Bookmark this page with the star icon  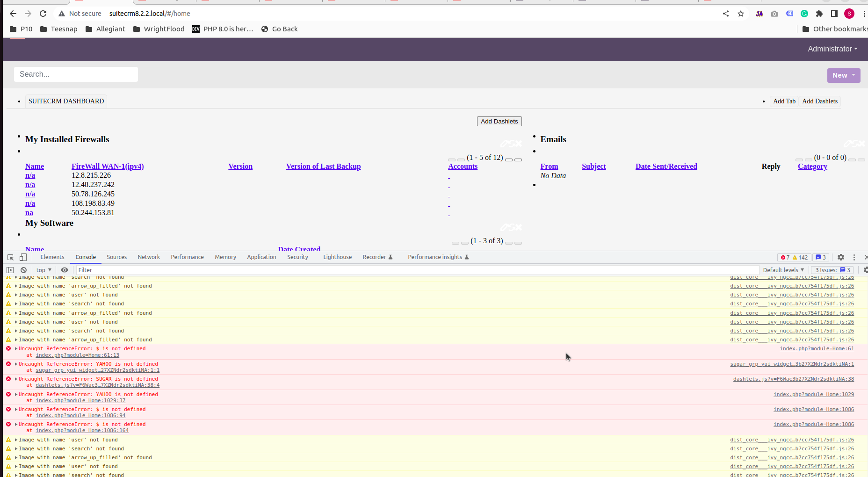[741, 14]
